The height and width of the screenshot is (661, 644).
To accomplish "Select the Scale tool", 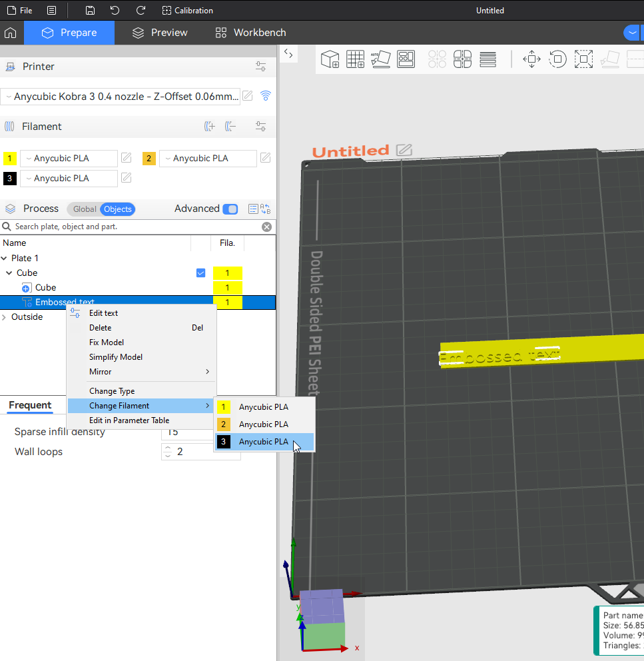I will click(x=583, y=59).
